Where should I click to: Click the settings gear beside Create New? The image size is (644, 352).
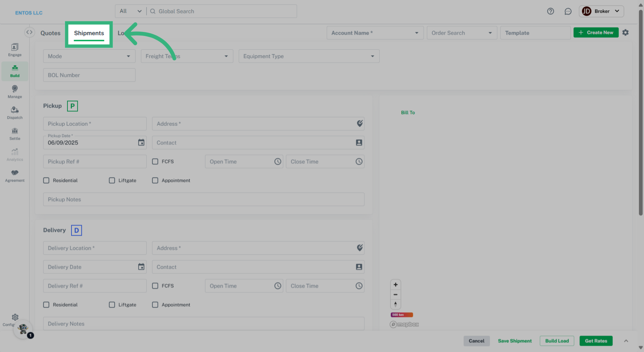tap(626, 33)
